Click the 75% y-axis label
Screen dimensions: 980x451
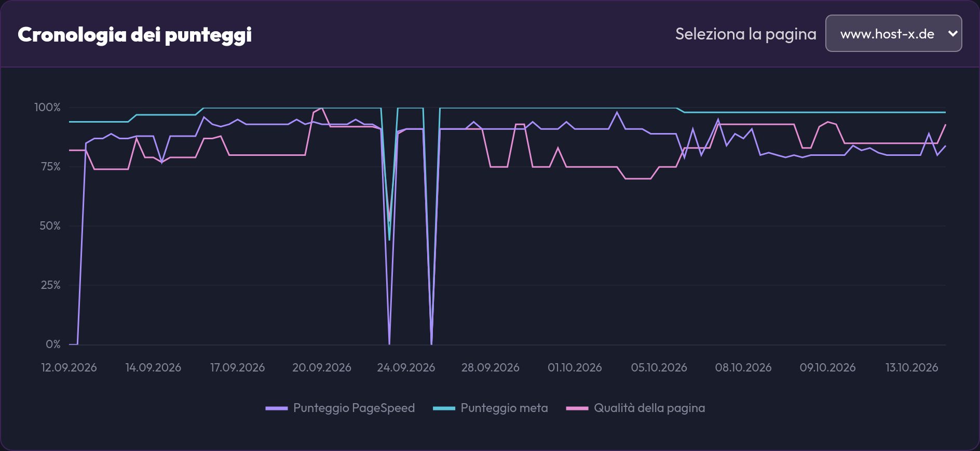point(50,166)
